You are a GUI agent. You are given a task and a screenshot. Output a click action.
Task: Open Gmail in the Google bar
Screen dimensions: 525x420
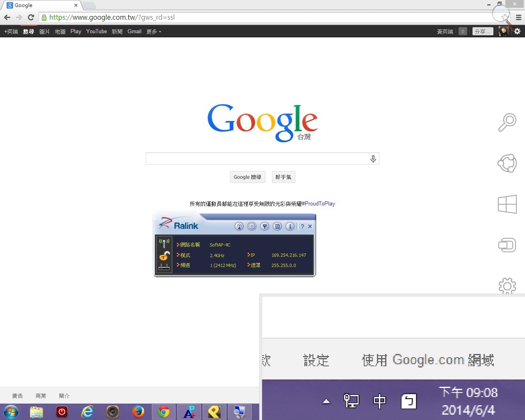pos(135,32)
